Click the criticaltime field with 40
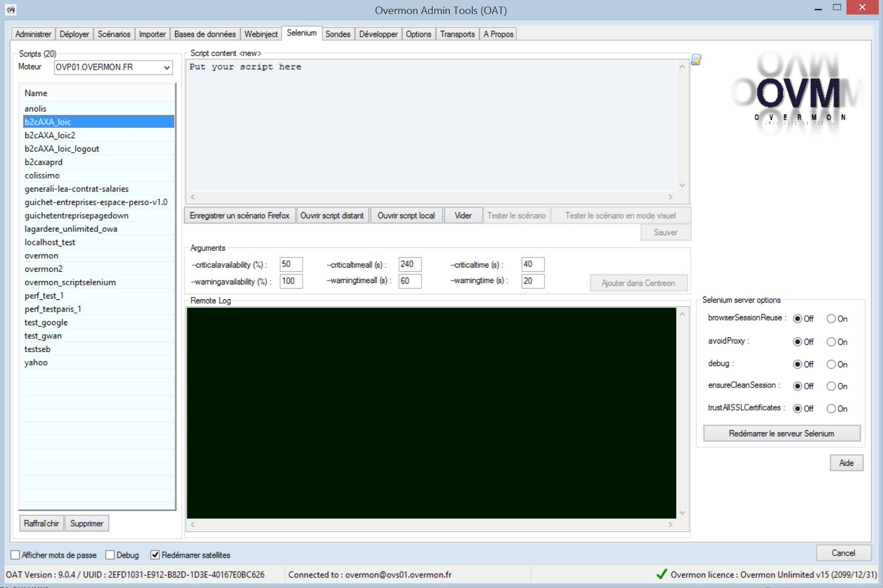Screen dimensions: 883x588 tap(533, 264)
